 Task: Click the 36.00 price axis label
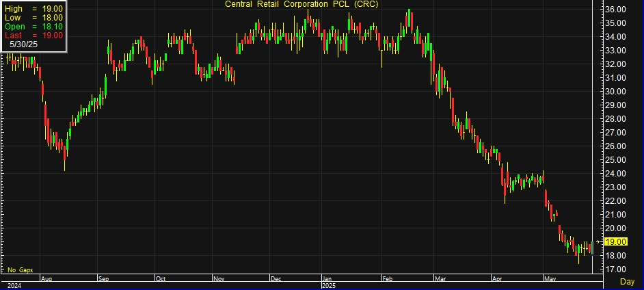(615, 9)
